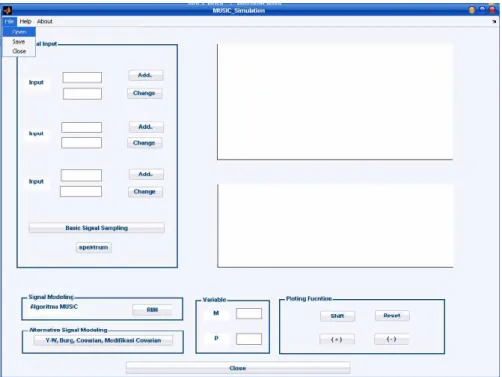Click the Algoritma MUSIC label
This screenshot has width=502, height=377.
coord(54,307)
